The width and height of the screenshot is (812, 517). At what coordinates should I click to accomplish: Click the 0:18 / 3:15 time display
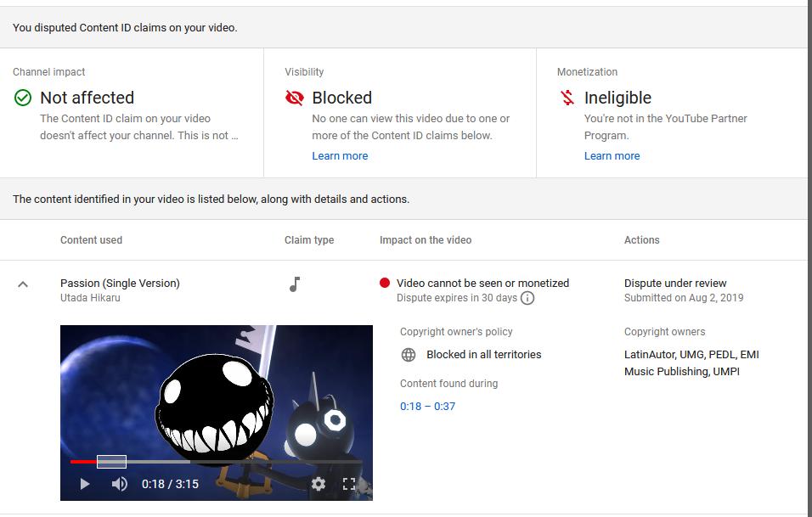(x=171, y=484)
